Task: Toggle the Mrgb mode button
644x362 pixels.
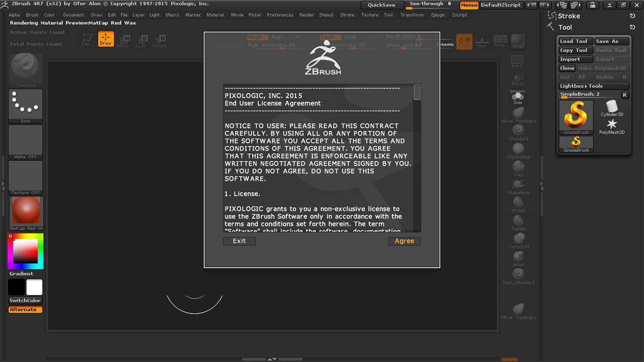Action: [258, 37]
